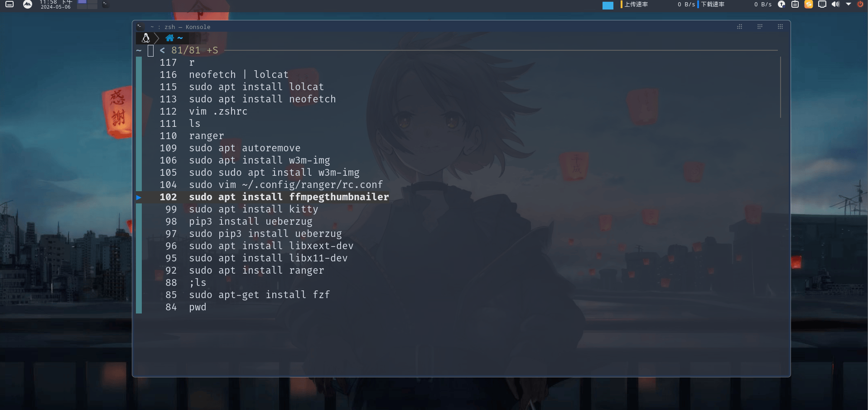Open the orange Sogou input method icon
Viewport: 868px width, 410px height.
point(809,5)
